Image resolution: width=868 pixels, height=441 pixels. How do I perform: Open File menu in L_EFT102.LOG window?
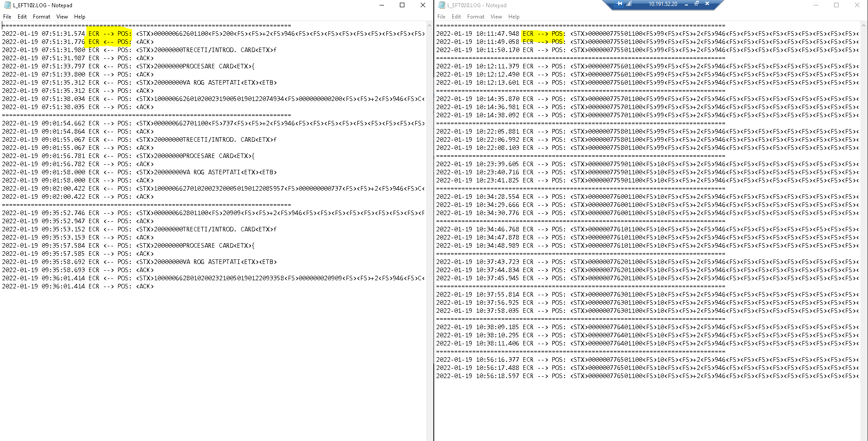coord(7,17)
